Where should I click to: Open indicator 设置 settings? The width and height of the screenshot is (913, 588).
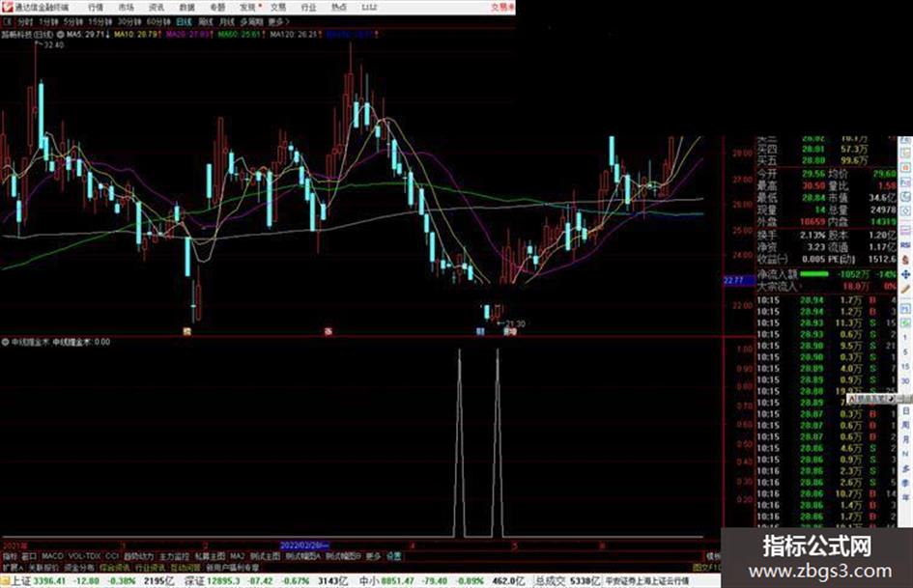pyautogui.click(x=394, y=556)
